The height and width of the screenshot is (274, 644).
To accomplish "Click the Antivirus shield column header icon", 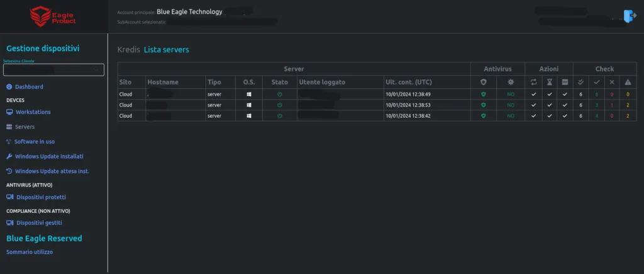I will point(484,83).
